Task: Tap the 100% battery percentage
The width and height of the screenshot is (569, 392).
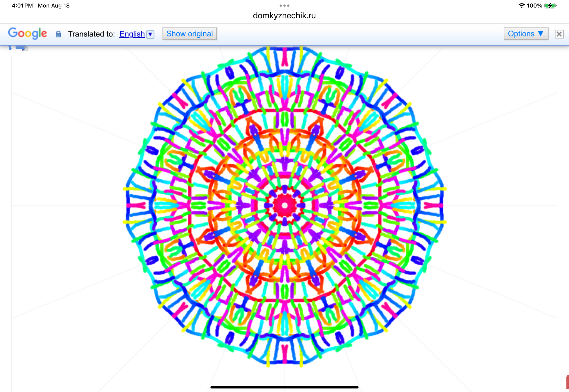Action: coord(534,5)
